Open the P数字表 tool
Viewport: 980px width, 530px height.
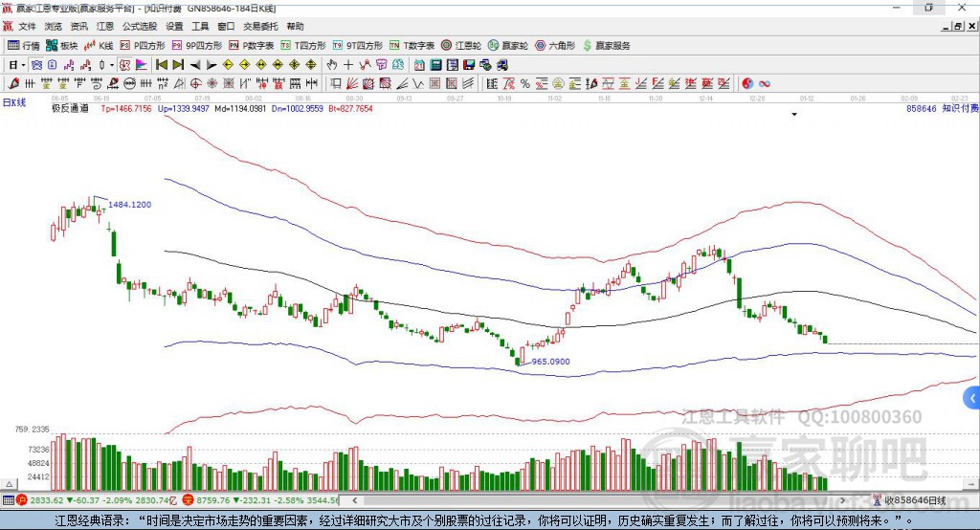(x=252, y=46)
